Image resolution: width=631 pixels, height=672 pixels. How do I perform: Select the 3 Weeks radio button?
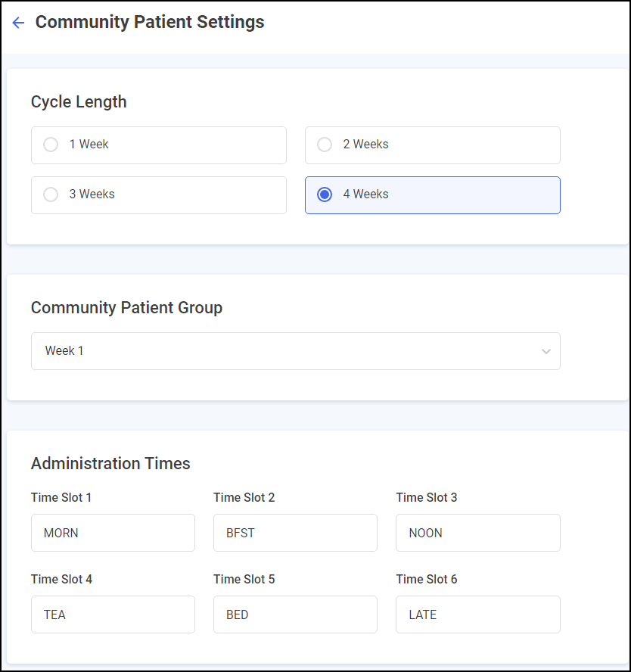tap(51, 194)
